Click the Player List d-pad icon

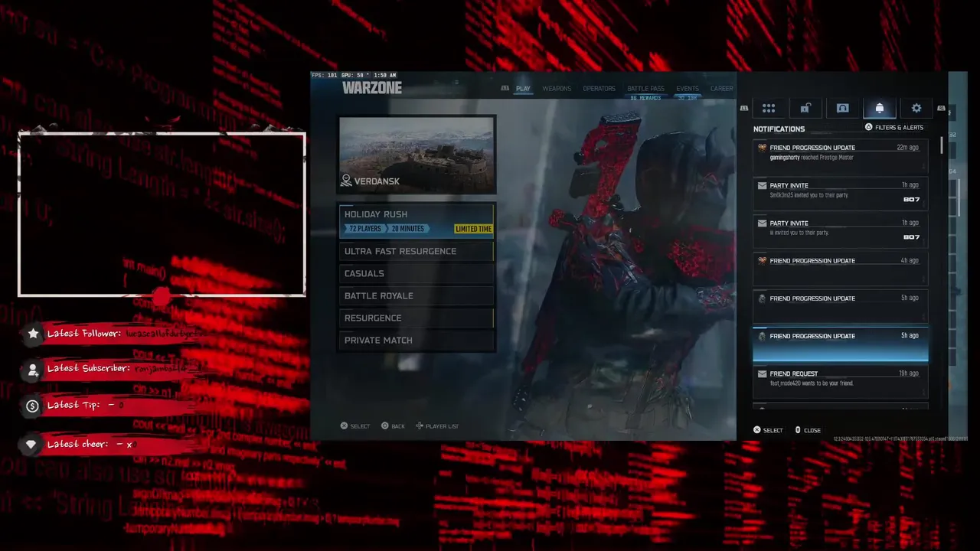pyautogui.click(x=419, y=425)
